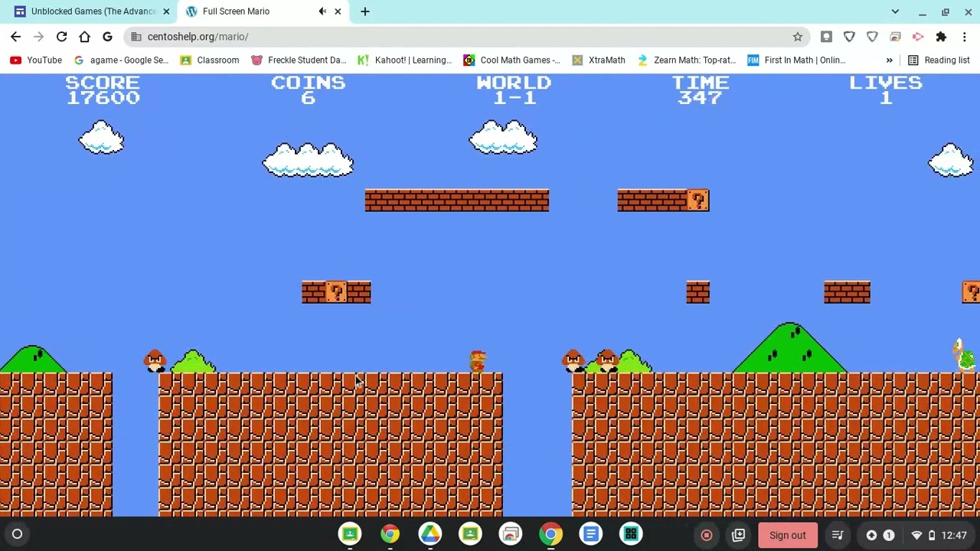Check the battery icon in system tray
980x551 pixels.
pyautogui.click(x=932, y=535)
